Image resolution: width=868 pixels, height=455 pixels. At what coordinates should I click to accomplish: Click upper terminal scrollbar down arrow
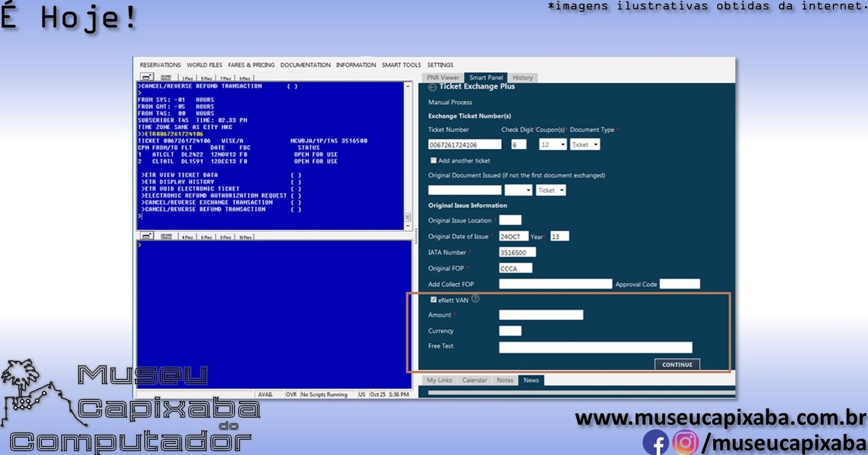[408, 226]
